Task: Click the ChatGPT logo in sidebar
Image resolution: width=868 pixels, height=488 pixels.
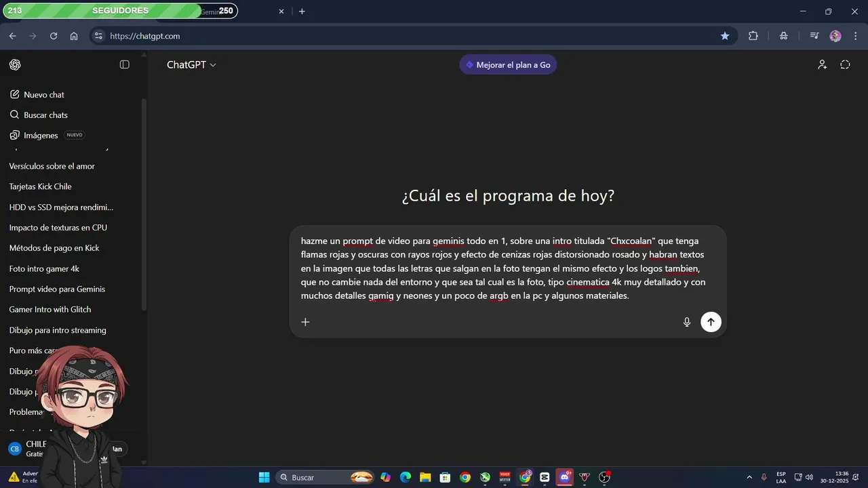Action: tap(15, 64)
